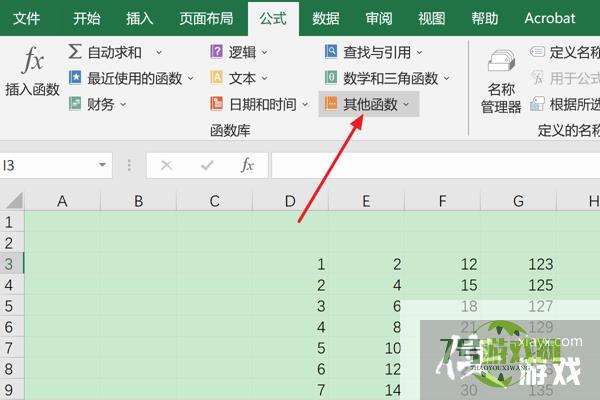Switch to the 页面布局 tab
Viewport: 600px width, 400px height.
point(206,18)
